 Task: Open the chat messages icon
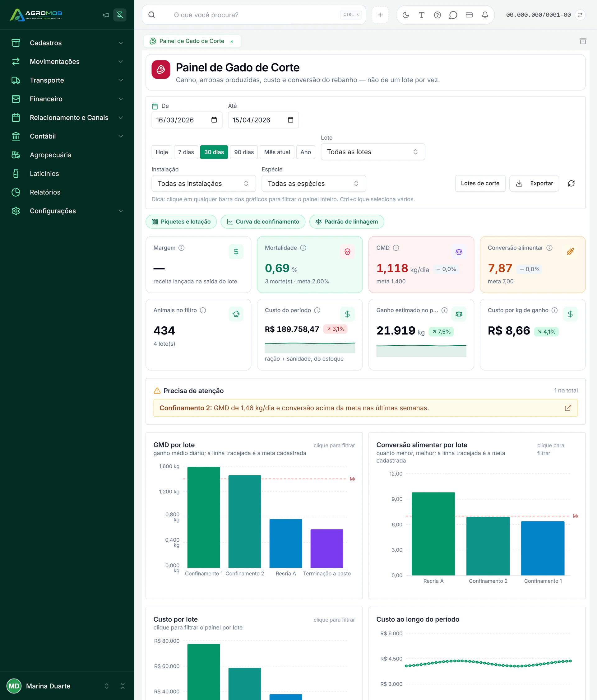tap(453, 15)
